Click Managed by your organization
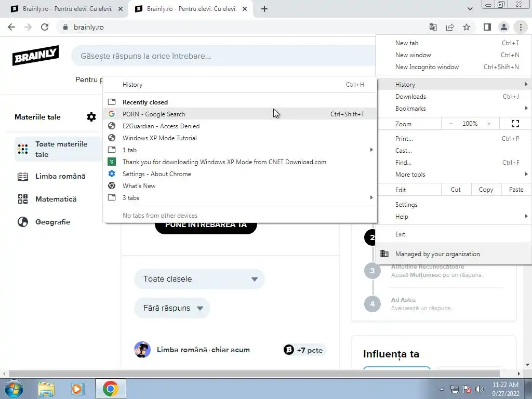532x399 pixels. (x=453, y=254)
